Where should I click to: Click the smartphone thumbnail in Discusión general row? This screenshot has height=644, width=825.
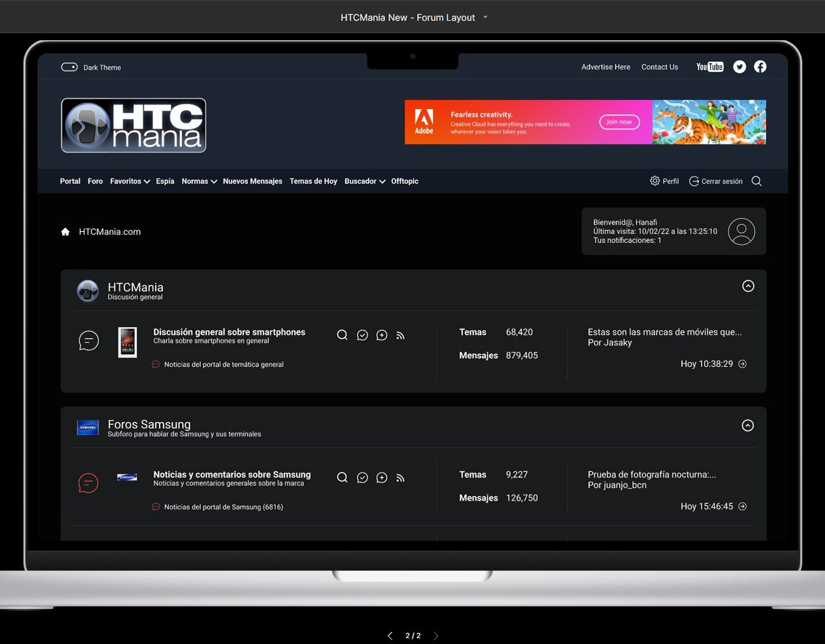click(127, 342)
